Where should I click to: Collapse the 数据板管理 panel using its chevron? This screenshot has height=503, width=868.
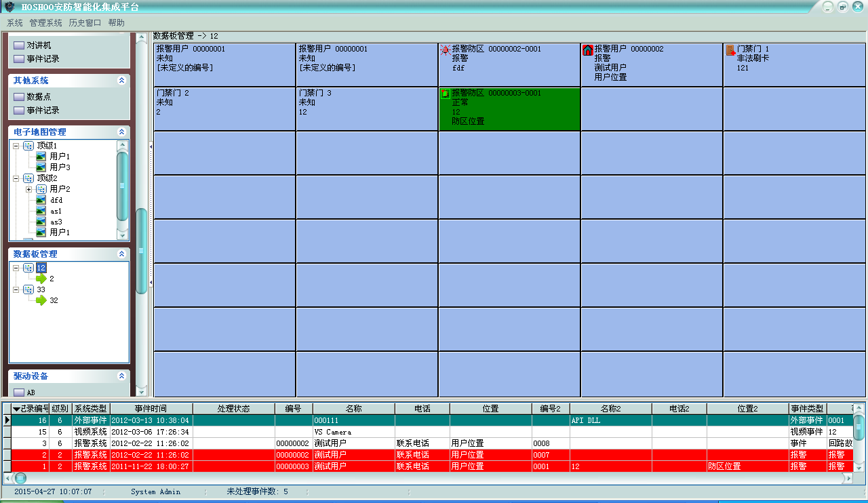[121, 254]
